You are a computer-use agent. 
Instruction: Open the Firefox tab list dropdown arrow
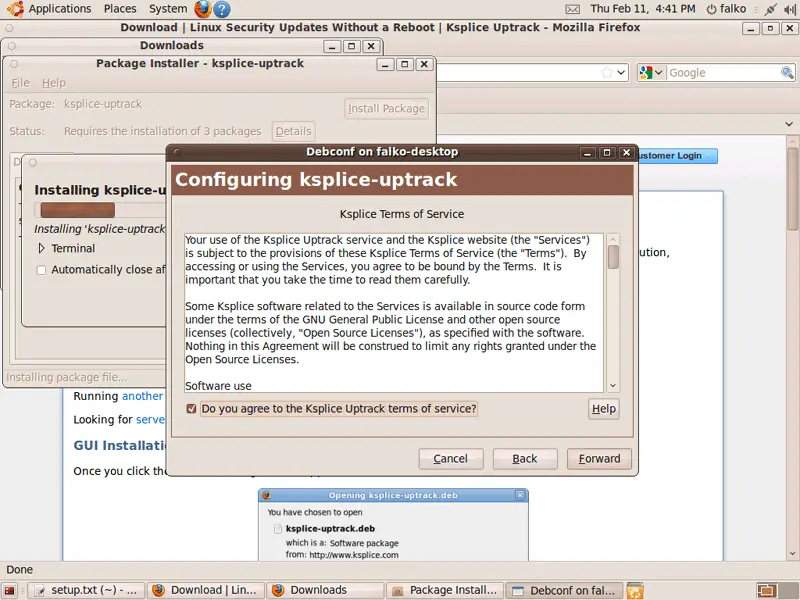[x=789, y=124]
